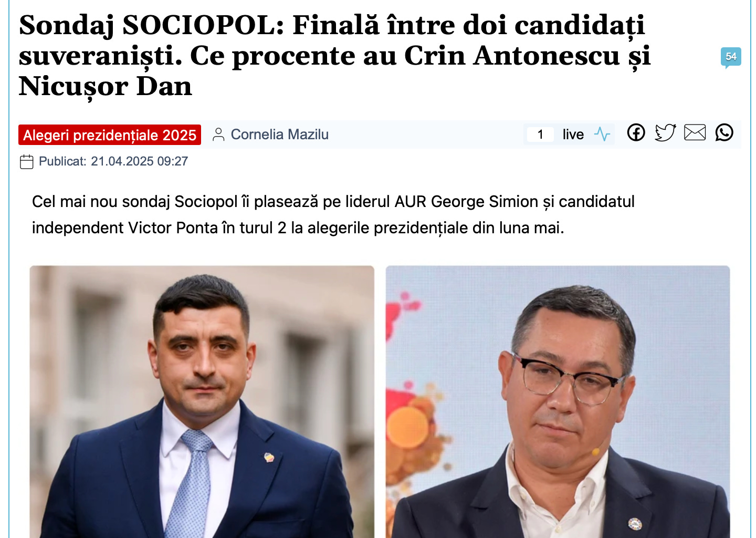Share the article via Twitter bird icon
The height and width of the screenshot is (538, 756).
point(665,132)
